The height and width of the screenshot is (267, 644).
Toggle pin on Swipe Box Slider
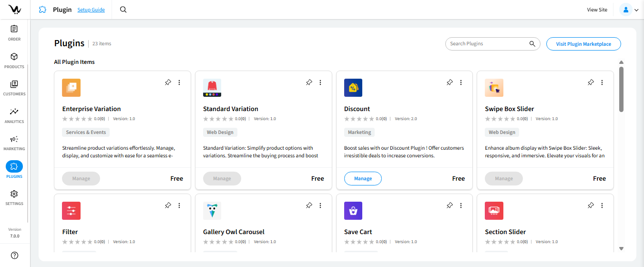click(x=591, y=82)
